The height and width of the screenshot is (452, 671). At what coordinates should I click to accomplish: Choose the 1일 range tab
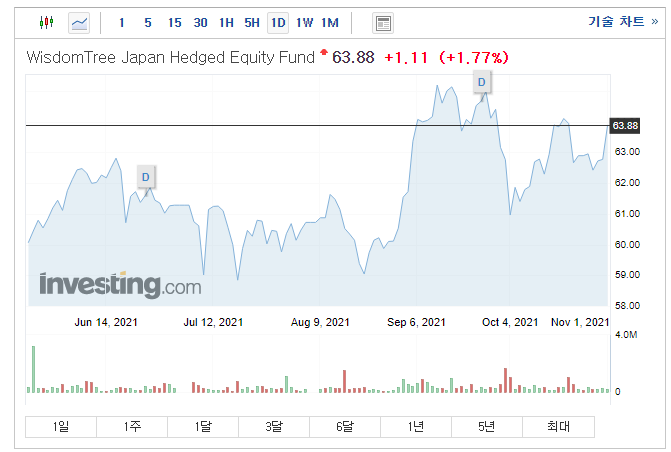[61, 427]
